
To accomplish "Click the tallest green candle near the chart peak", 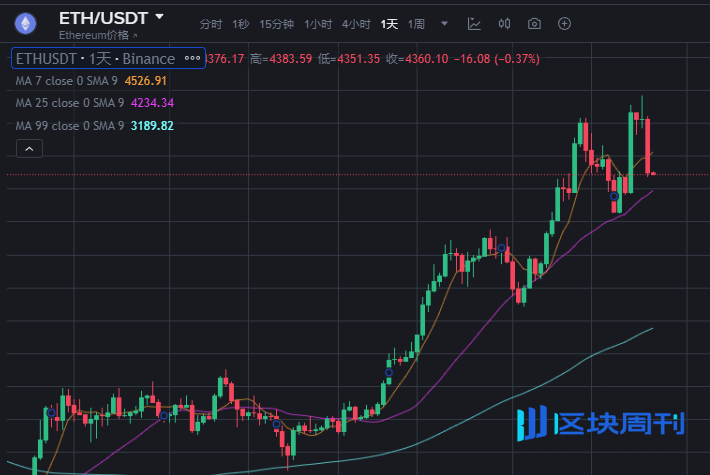I will click(x=631, y=153).
